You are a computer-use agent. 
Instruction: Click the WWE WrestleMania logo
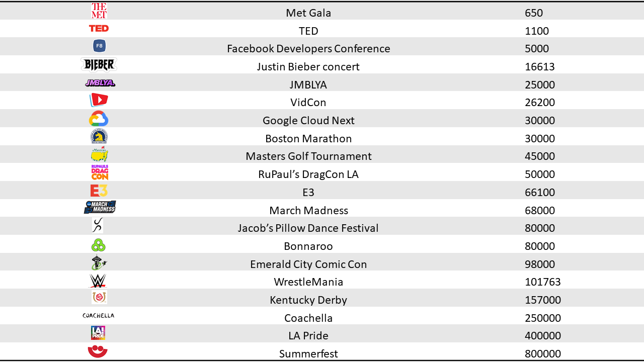(98, 281)
